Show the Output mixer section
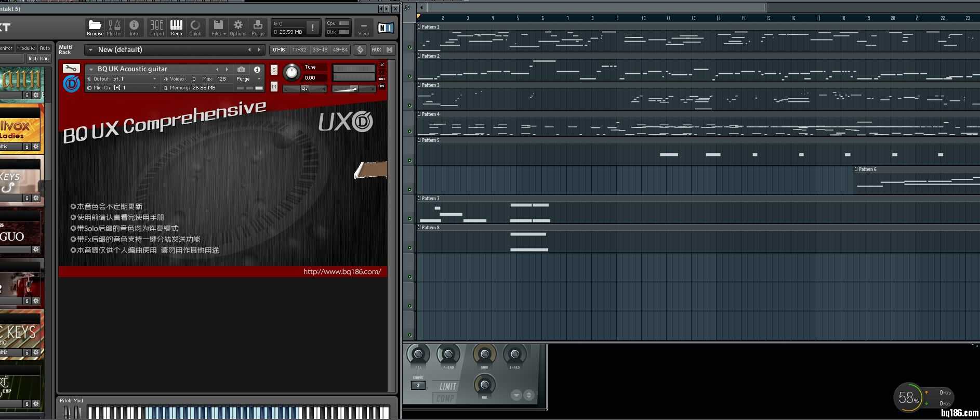 click(x=156, y=28)
